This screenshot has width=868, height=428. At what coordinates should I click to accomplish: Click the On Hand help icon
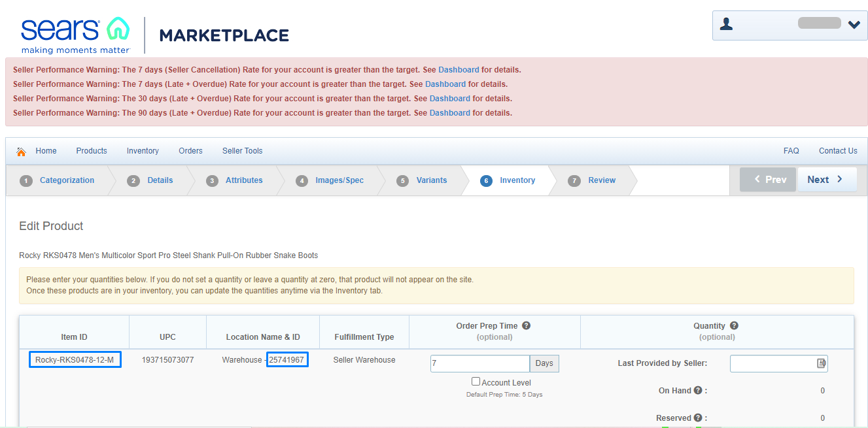click(x=698, y=391)
